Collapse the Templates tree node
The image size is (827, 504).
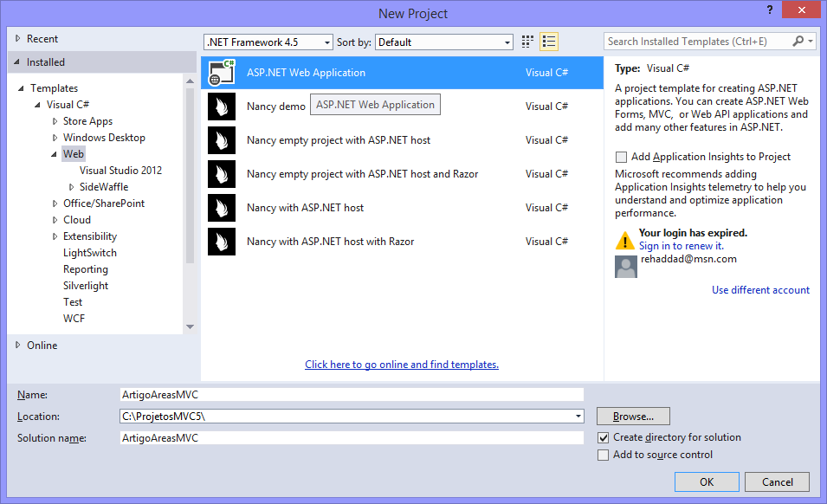point(21,88)
